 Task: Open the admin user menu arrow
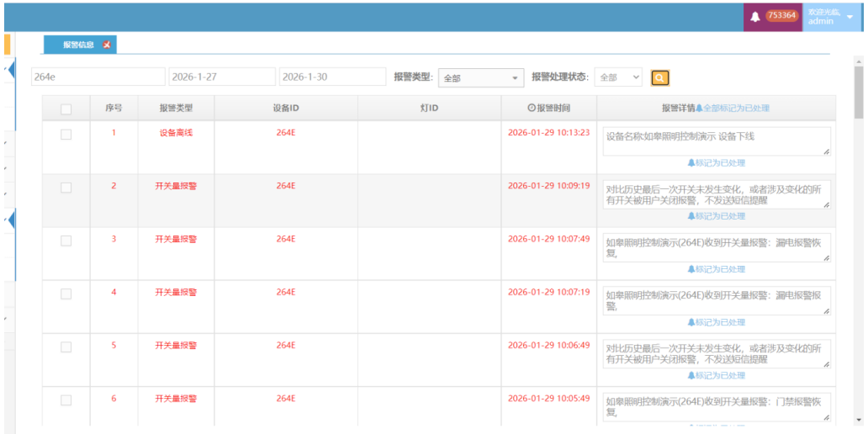coord(849,17)
